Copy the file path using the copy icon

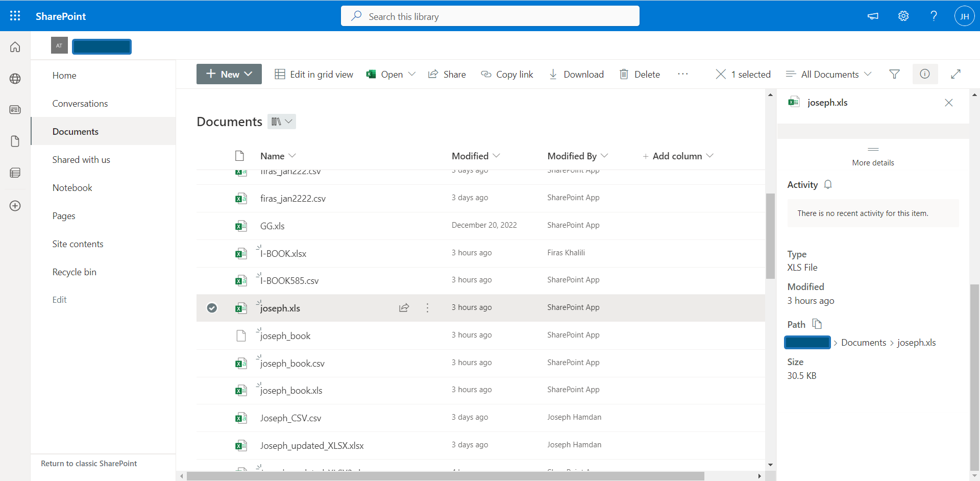(x=817, y=324)
